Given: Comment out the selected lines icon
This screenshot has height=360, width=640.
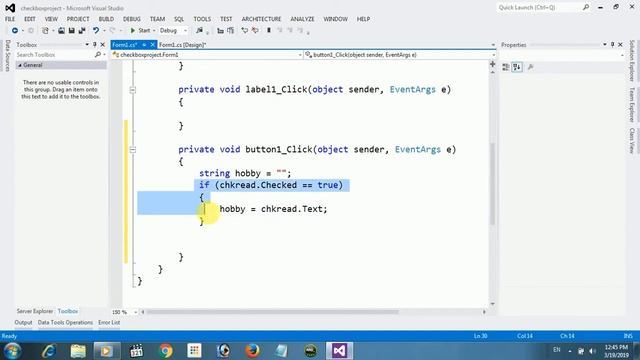Looking at the screenshot, I should (244, 31).
